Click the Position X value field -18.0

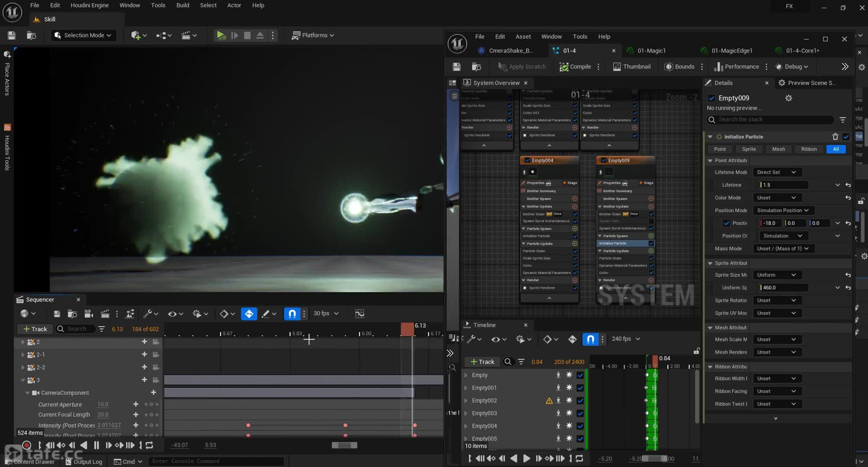[771, 223]
